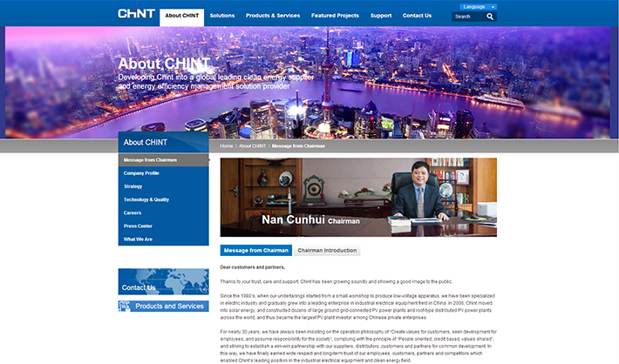The height and width of the screenshot is (364, 619).
Task: Click the Contact Us world map banner
Action: tap(163, 281)
